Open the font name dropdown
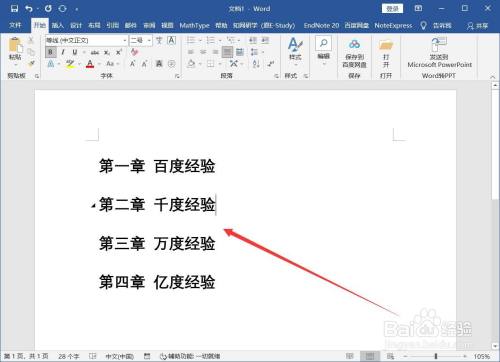The width and height of the screenshot is (500, 362). pos(125,41)
